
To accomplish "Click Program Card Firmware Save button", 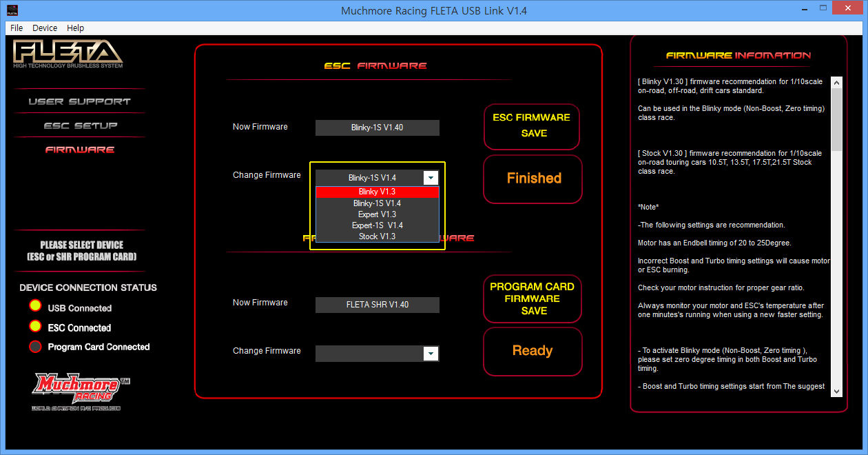I will pos(532,299).
